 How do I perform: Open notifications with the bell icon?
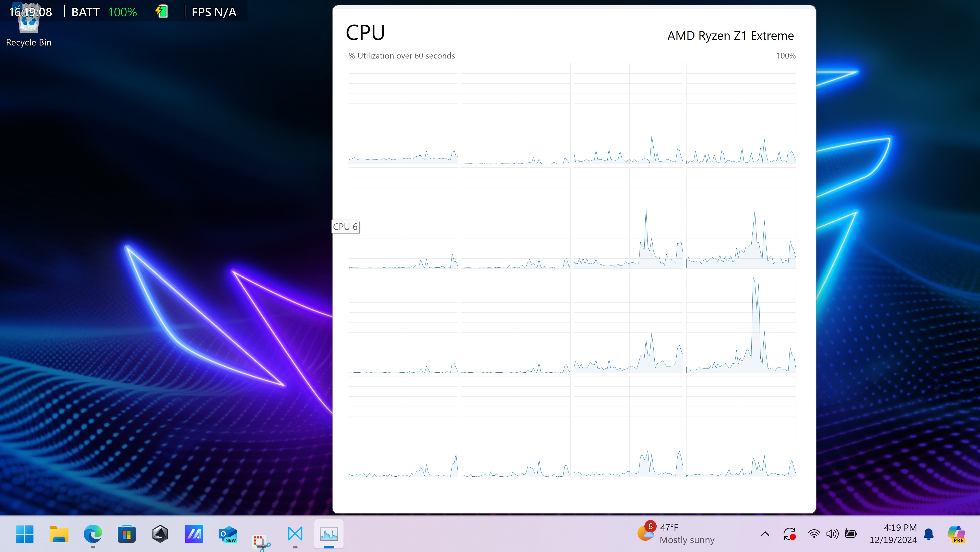(929, 534)
